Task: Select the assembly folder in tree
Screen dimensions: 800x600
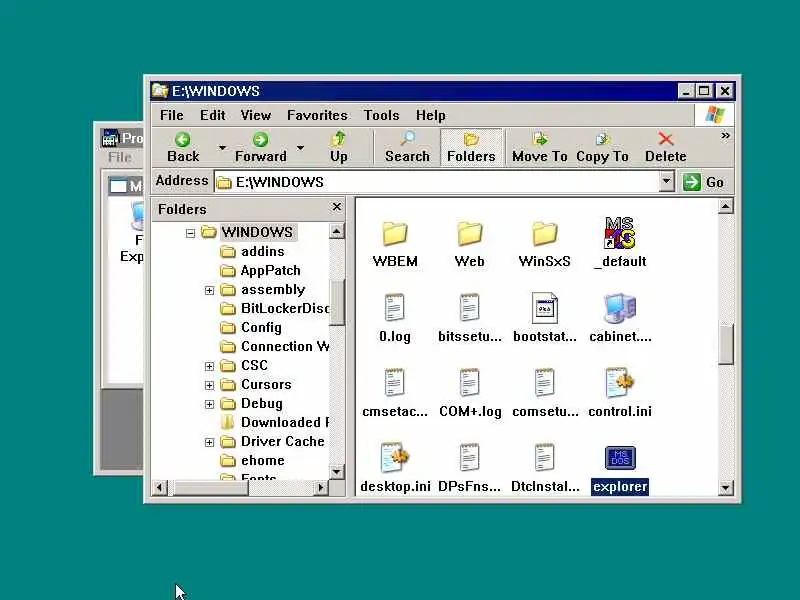Action: pos(273,290)
